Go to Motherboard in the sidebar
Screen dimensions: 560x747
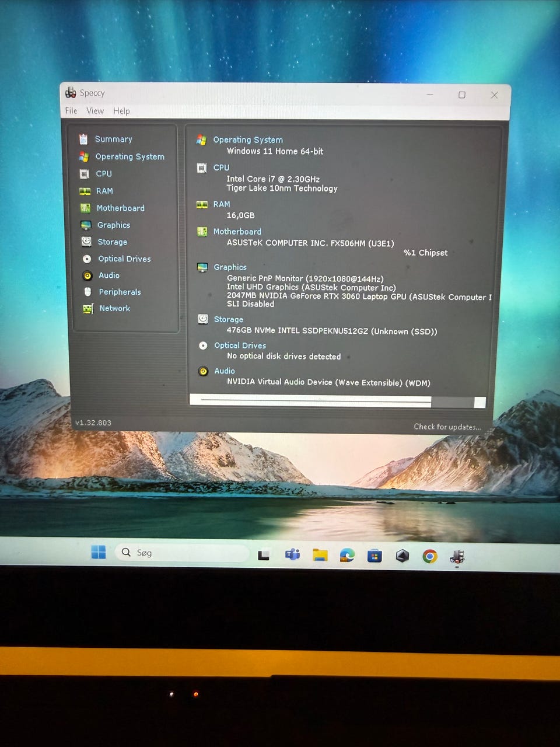(121, 208)
